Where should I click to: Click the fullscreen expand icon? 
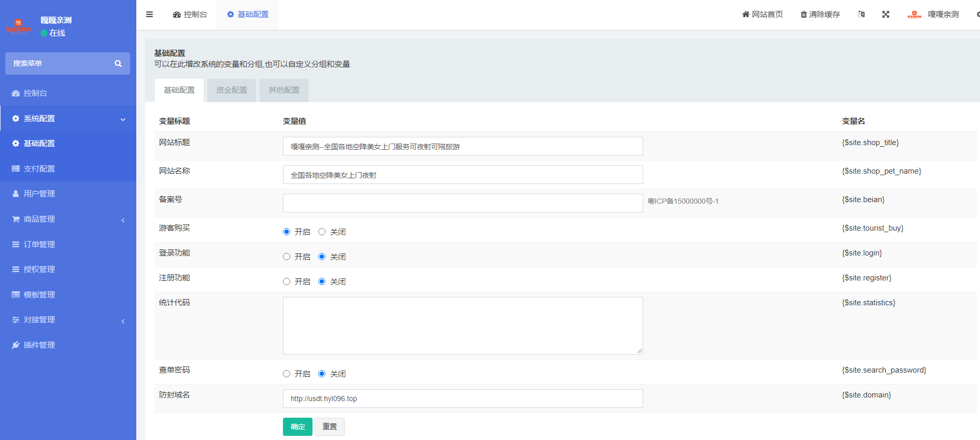(886, 15)
